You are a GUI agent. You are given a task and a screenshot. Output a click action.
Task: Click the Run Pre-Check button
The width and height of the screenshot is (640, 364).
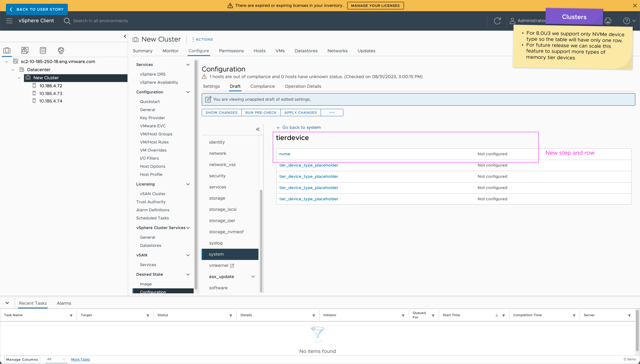[261, 112]
